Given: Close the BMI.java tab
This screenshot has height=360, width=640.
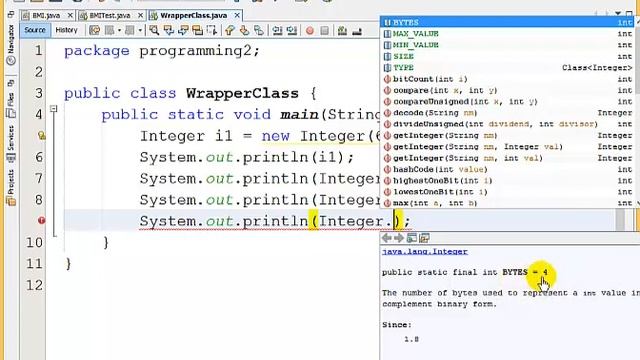Looking at the screenshot, I should tap(70, 16).
